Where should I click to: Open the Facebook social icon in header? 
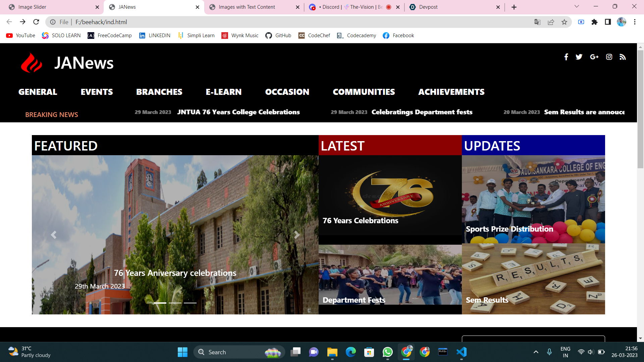tap(566, 57)
